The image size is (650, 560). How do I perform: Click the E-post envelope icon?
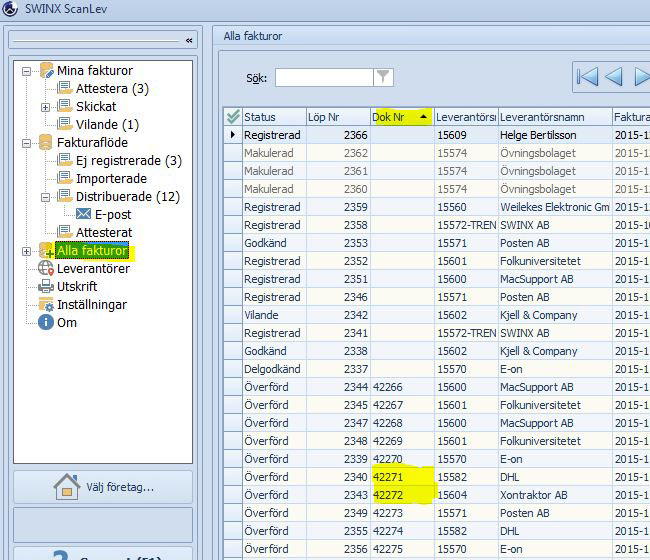click(x=83, y=213)
